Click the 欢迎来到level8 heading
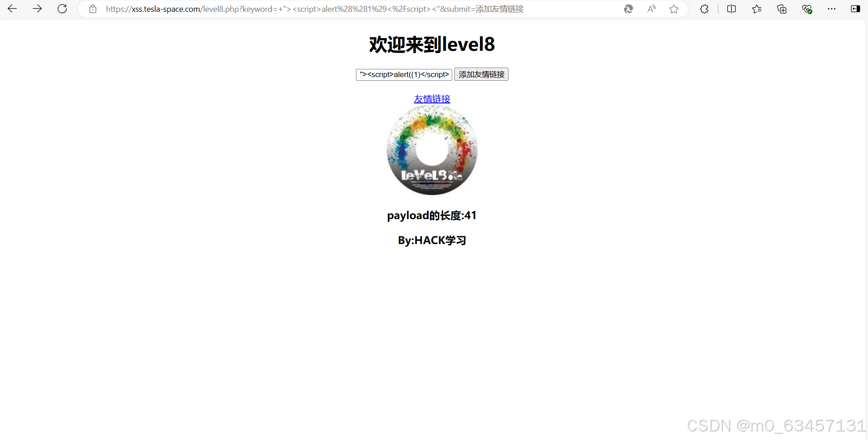The height and width of the screenshot is (440, 868). click(432, 44)
